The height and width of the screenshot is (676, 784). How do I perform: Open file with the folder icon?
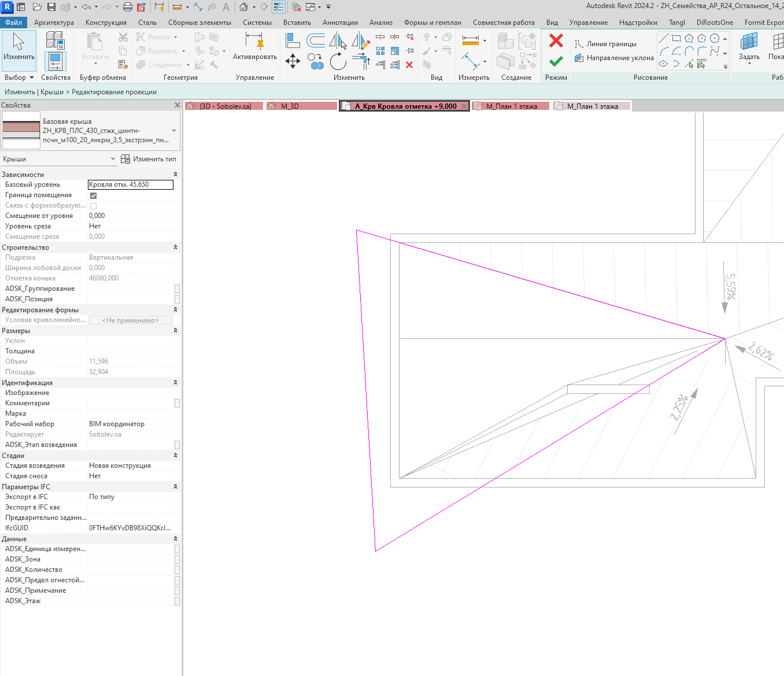click(x=37, y=7)
